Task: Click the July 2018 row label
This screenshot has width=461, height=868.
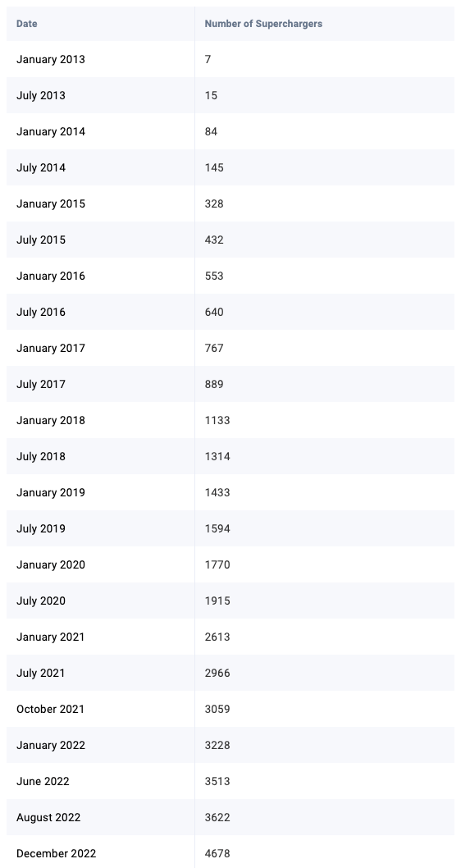Action: click(x=41, y=457)
